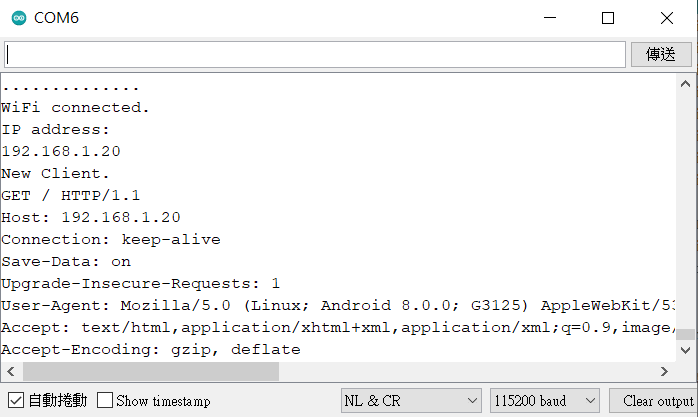Open the 115200 baud rate dropdown
Image resolution: width=698 pixels, height=417 pixels.
pyautogui.click(x=544, y=401)
